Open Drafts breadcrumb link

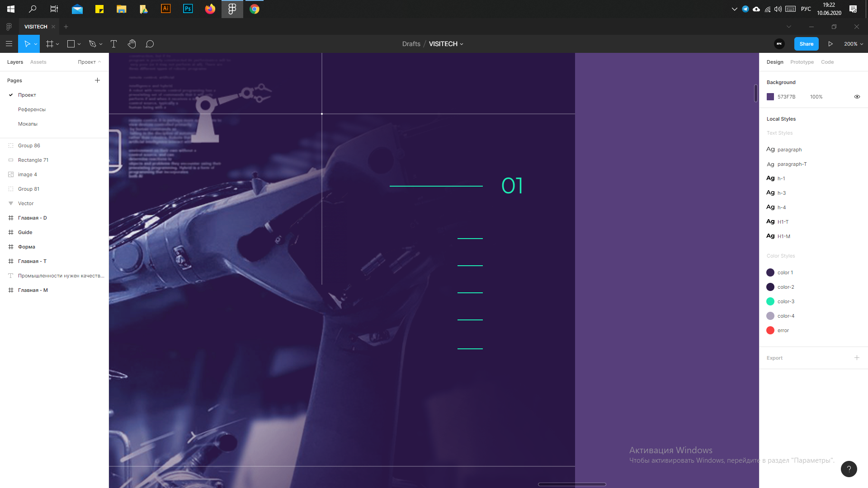pyautogui.click(x=411, y=44)
